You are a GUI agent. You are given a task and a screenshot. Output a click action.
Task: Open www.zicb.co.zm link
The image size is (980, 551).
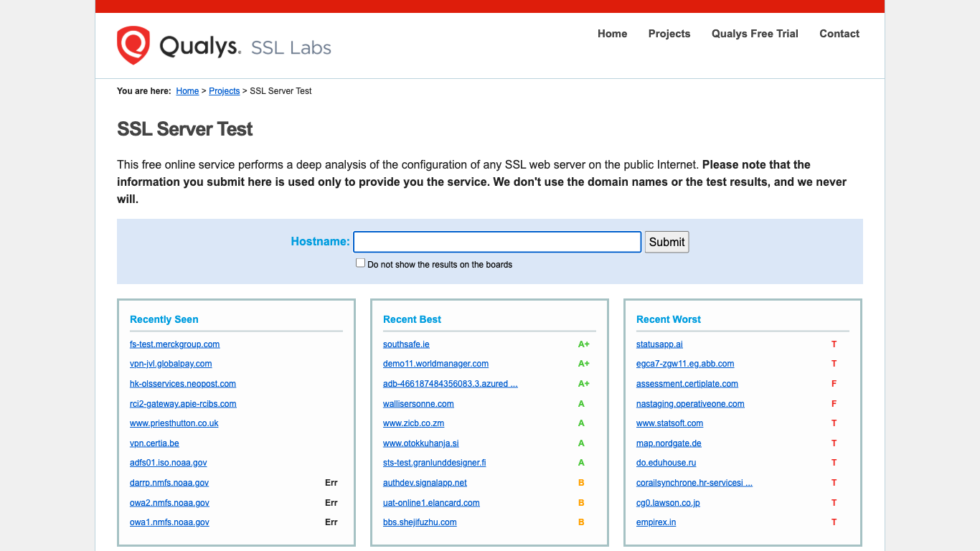pyautogui.click(x=413, y=423)
